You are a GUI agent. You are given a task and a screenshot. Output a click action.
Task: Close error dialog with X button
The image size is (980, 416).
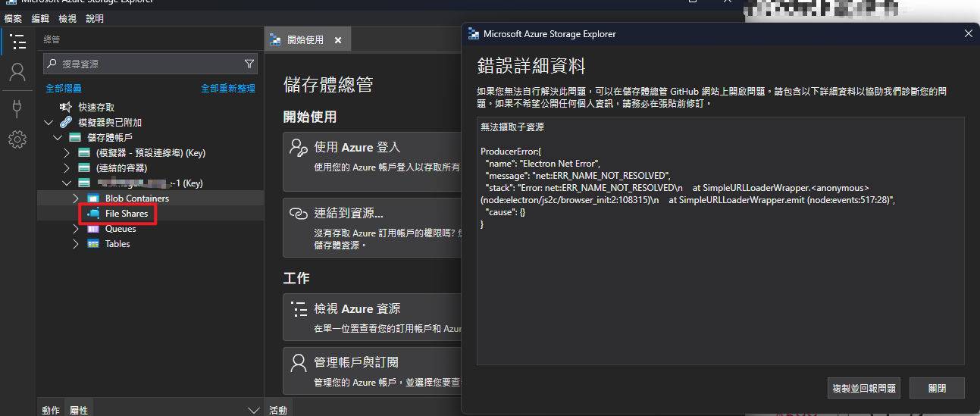[968, 33]
